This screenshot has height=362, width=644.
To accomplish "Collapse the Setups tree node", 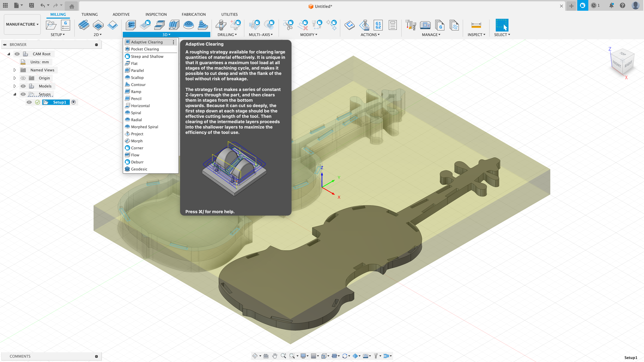I will [15, 94].
